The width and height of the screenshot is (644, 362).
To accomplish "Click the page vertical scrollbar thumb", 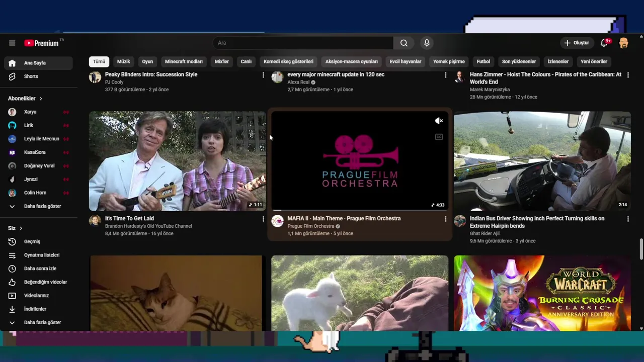I will tap(641, 250).
